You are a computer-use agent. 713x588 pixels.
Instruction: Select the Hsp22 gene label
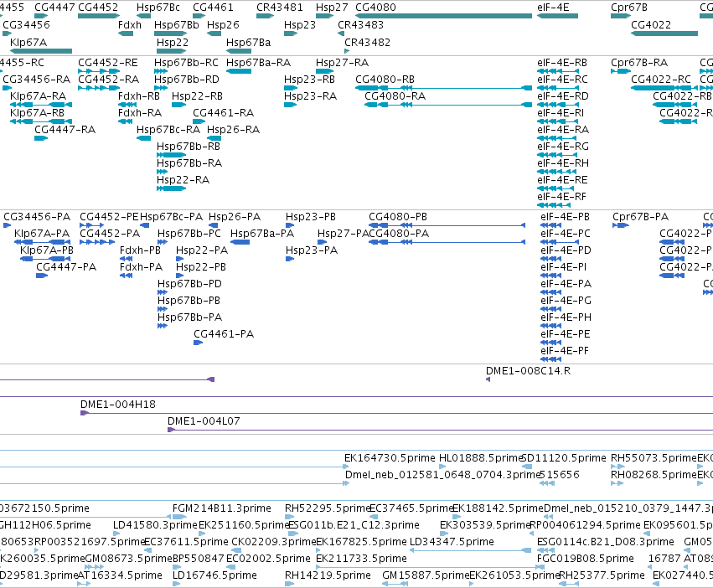point(173,42)
